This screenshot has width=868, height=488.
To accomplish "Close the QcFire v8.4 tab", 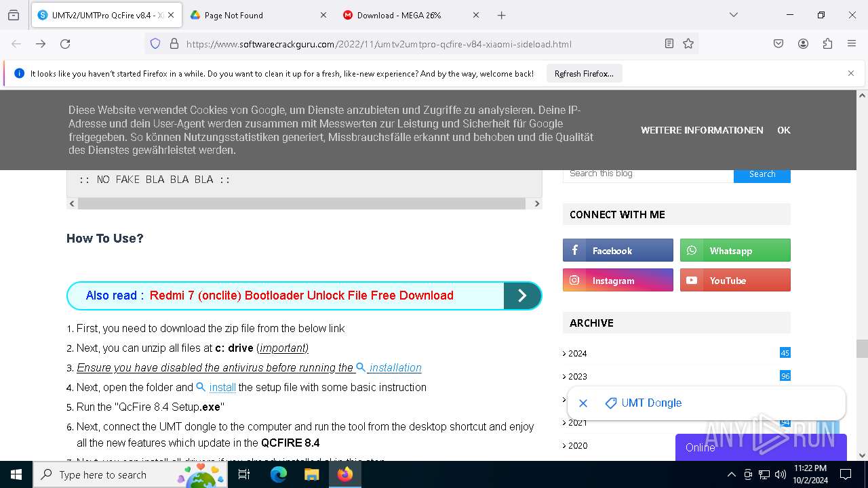I will [171, 15].
